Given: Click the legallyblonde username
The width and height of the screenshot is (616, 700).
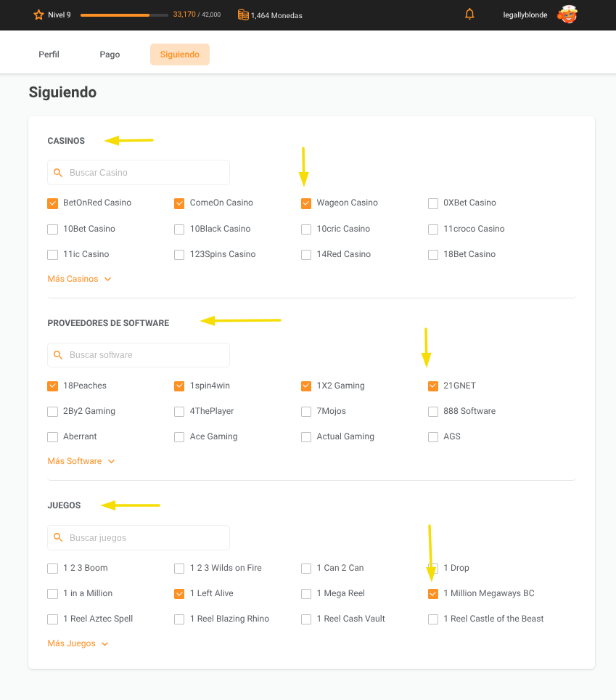Looking at the screenshot, I should coord(525,15).
